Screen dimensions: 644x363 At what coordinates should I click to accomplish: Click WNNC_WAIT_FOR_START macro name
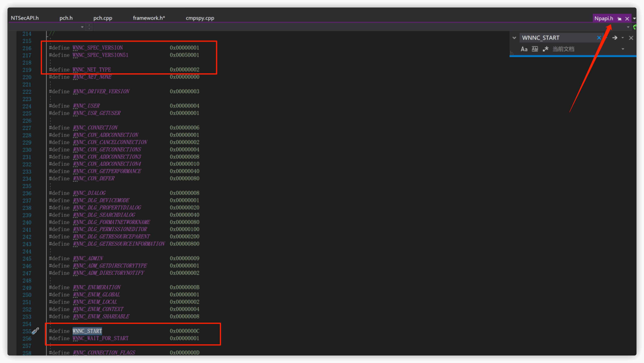pyautogui.click(x=101, y=338)
